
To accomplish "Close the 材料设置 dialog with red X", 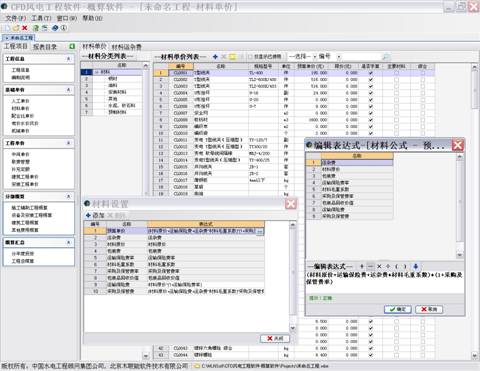I will 291,204.
